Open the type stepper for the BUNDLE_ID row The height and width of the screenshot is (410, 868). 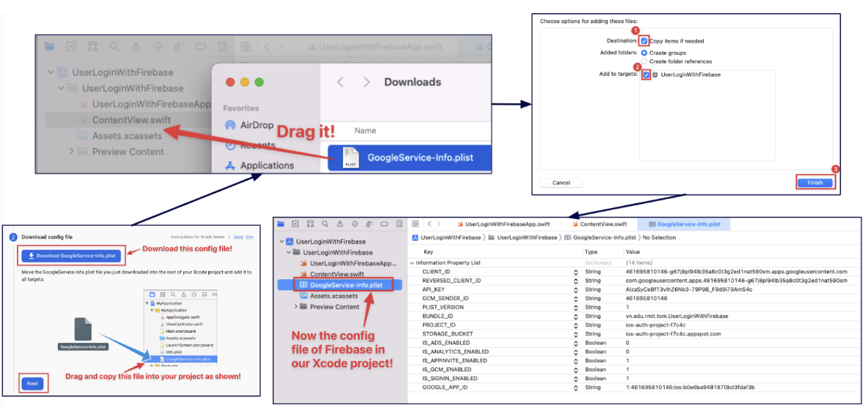pyautogui.click(x=576, y=316)
